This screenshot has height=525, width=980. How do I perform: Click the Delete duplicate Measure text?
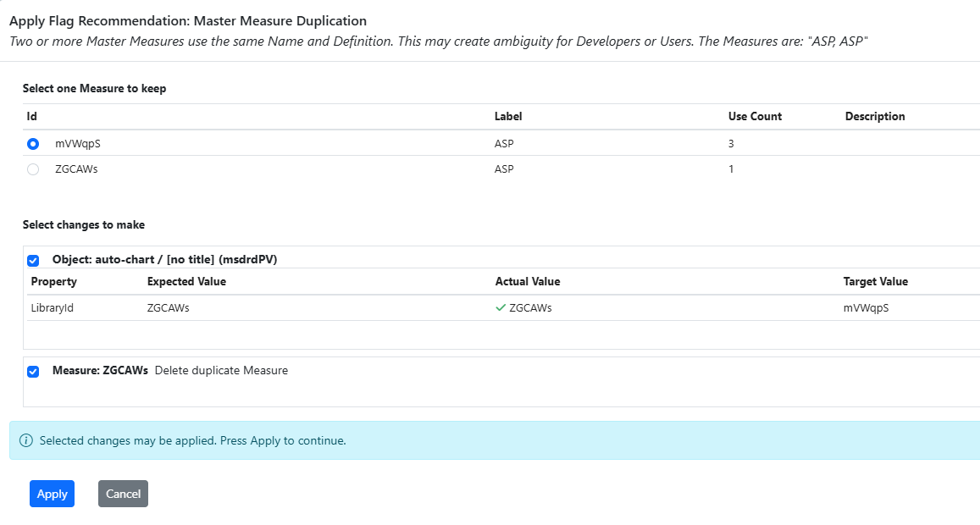point(221,371)
